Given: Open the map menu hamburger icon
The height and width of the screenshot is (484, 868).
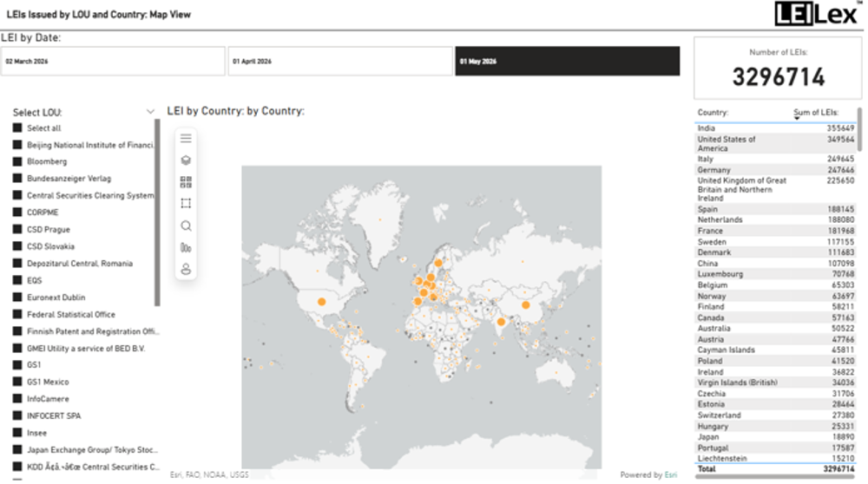Looking at the screenshot, I should (x=186, y=138).
